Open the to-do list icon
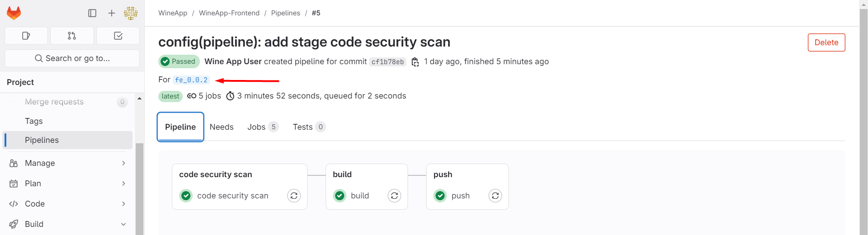Viewport: 868px width, 235px height. click(x=118, y=36)
